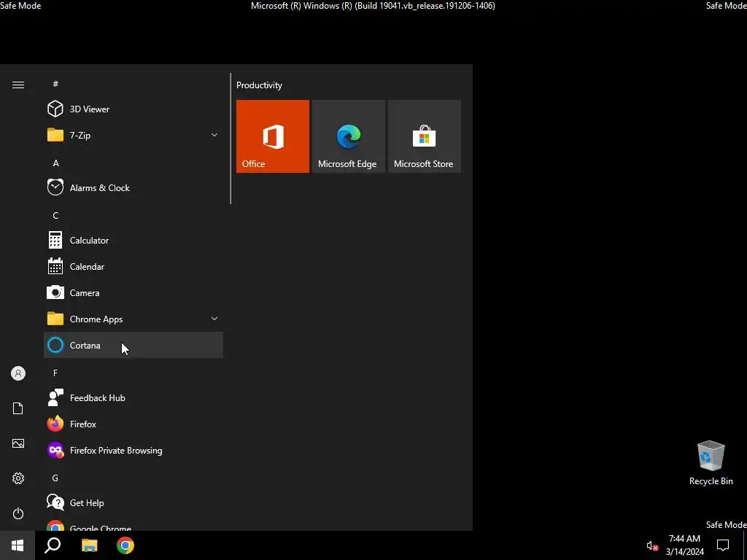747x560 pixels.
Task: Open the Calculator app icon
Action: tap(55, 241)
